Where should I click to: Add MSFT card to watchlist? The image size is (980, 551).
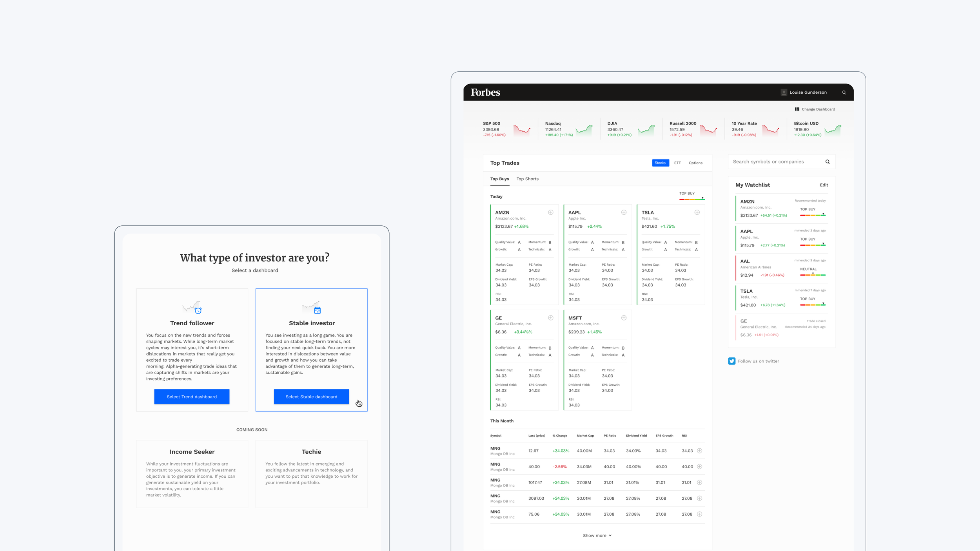[624, 318]
